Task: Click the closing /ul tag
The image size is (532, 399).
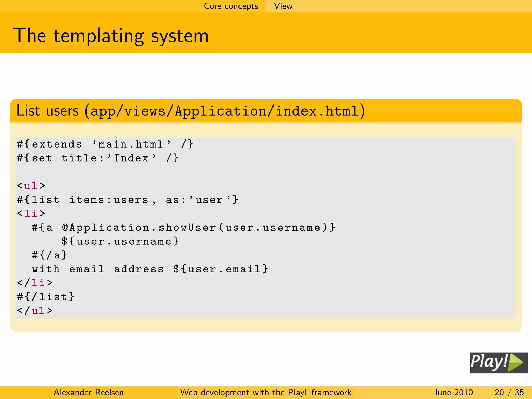Action: pyautogui.click(x=35, y=311)
